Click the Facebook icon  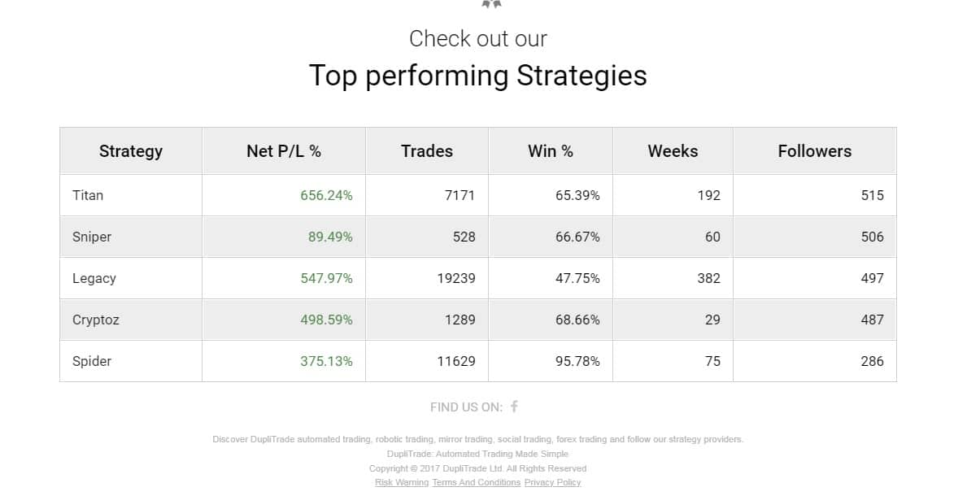[514, 407]
